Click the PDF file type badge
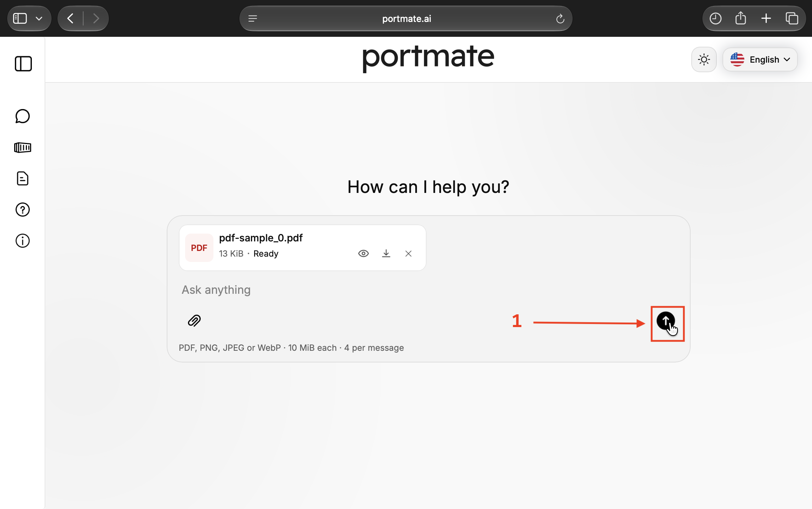Viewport: 812px width, 509px height. click(199, 248)
